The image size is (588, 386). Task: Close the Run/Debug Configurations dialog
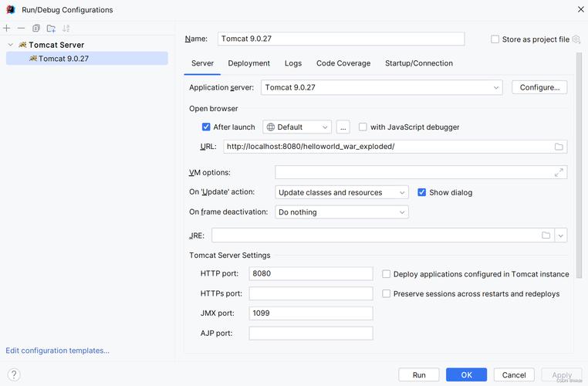tap(580, 9)
